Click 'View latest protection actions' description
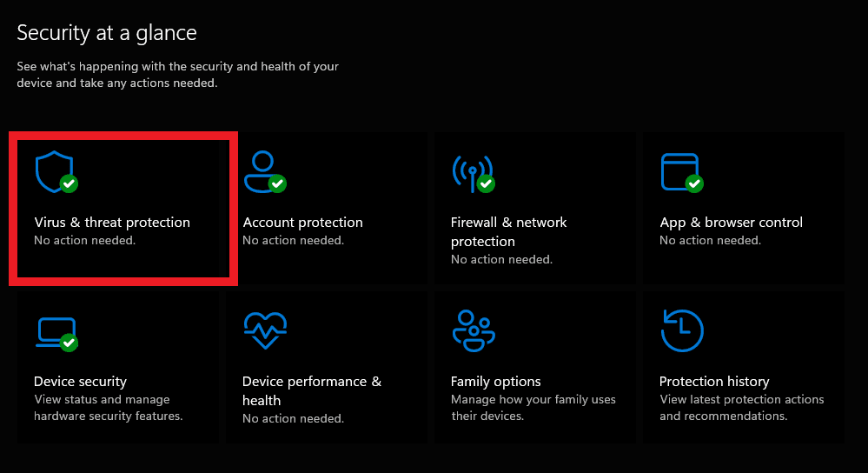 (x=741, y=400)
